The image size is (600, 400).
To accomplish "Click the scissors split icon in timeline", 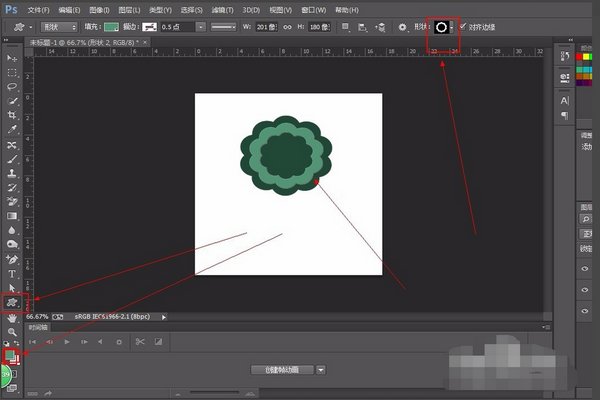I will 140,342.
